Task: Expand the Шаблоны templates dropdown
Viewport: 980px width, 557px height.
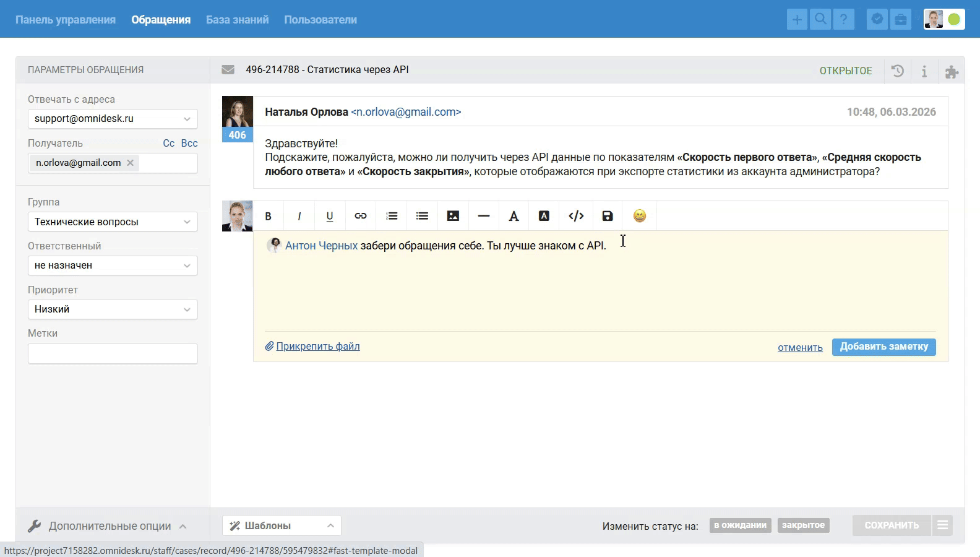Action: coord(282,525)
